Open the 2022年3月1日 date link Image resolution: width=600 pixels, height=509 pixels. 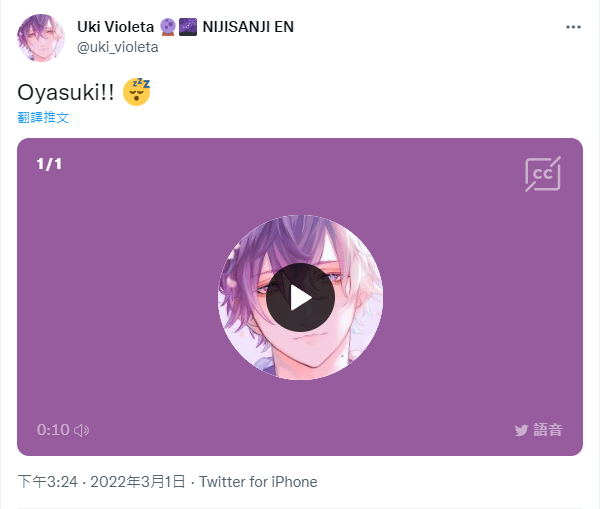click(x=138, y=481)
